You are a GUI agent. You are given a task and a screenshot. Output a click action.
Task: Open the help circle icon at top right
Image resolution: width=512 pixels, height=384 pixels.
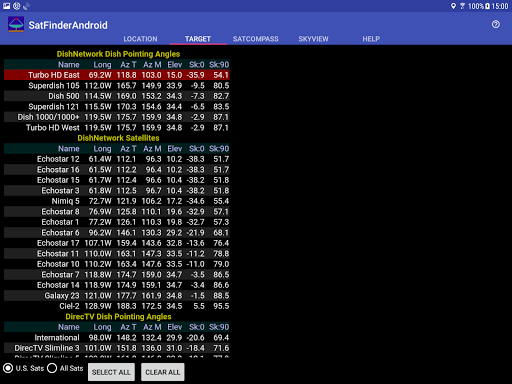pos(496,24)
